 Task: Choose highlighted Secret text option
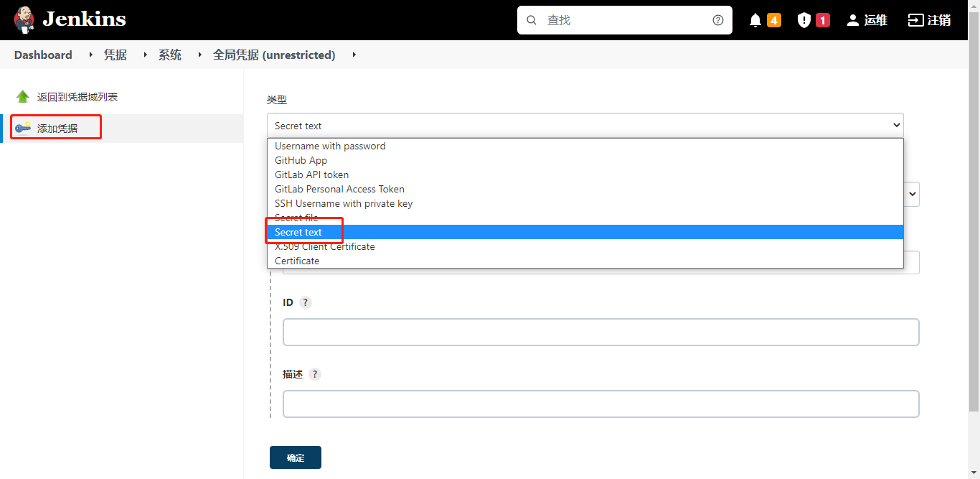[x=585, y=232]
